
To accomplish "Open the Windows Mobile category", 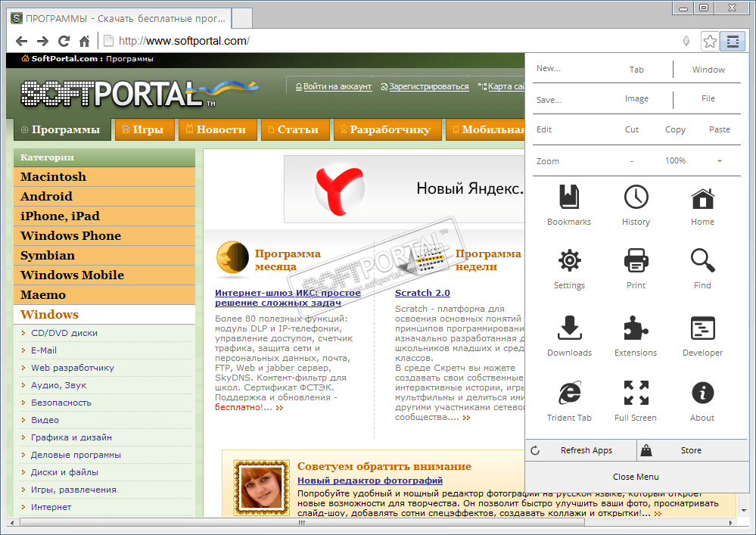I will tap(104, 275).
